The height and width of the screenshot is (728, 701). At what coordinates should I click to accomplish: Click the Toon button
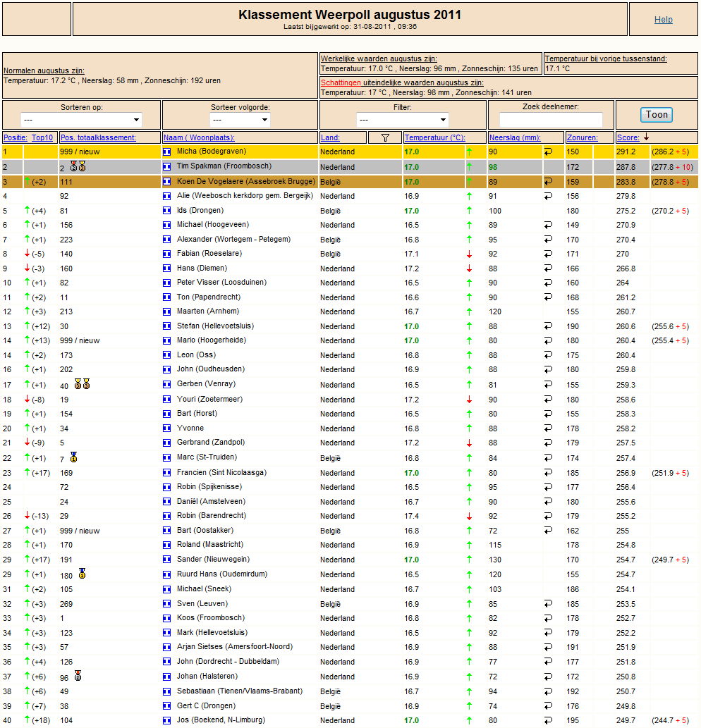tap(657, 115)
